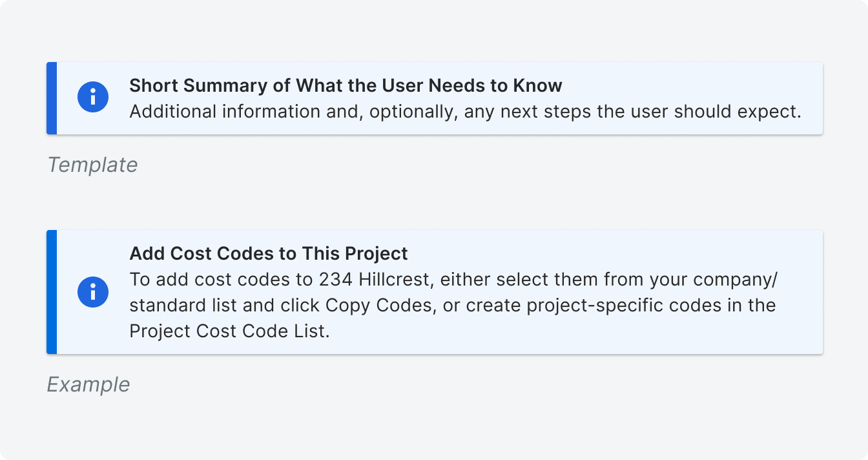Click the word "Know" in the template title
This screenshot has width=868, height=460.
click(537, 85)
